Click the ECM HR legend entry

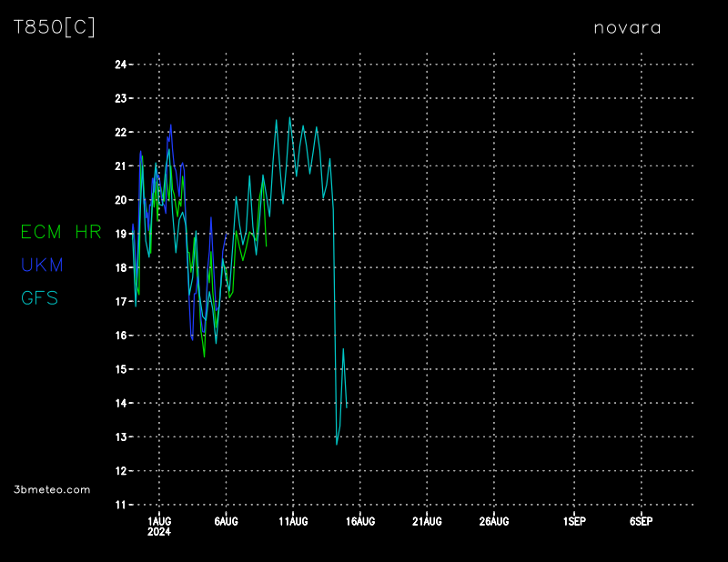(x=61, y=232)
